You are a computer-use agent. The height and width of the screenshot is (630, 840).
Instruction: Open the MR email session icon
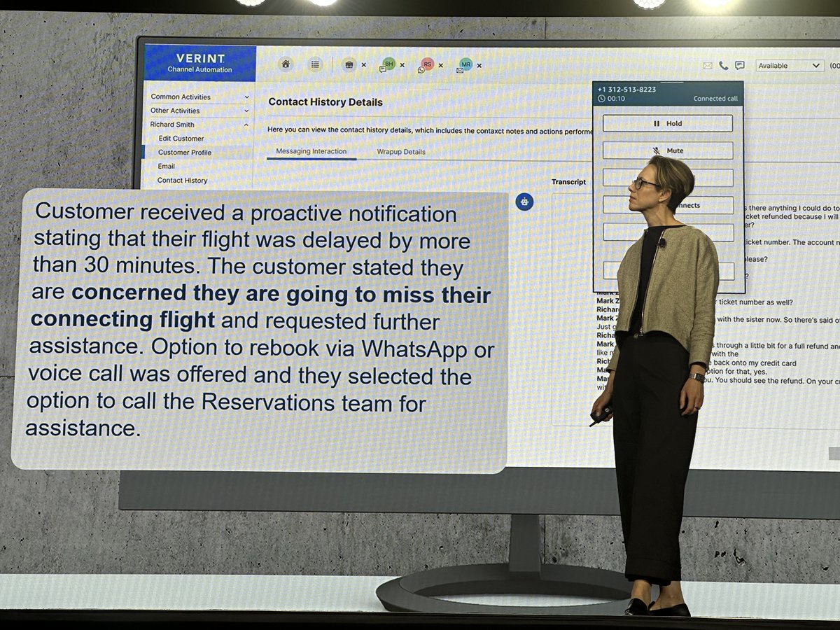tap(468, 64)
